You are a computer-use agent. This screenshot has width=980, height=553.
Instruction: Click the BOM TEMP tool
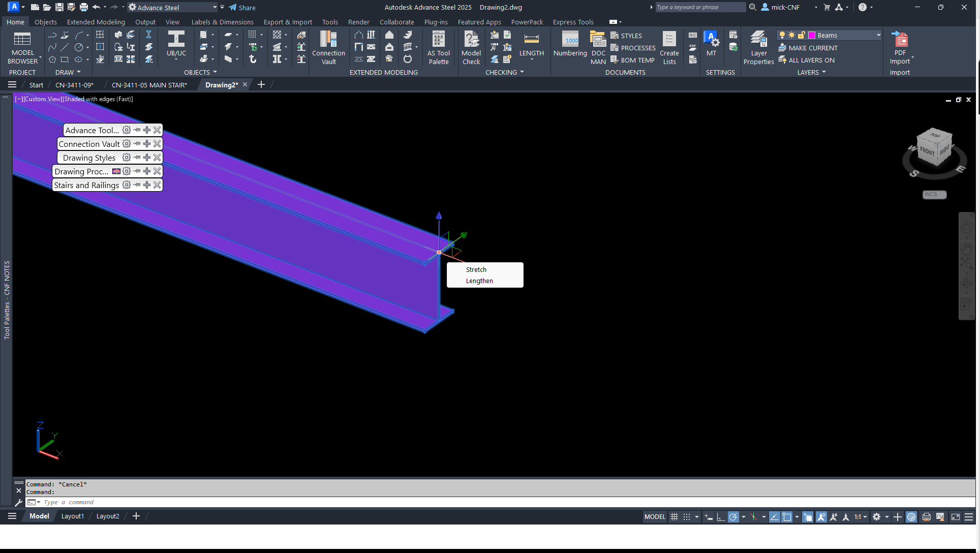click(x=632, y=60)
